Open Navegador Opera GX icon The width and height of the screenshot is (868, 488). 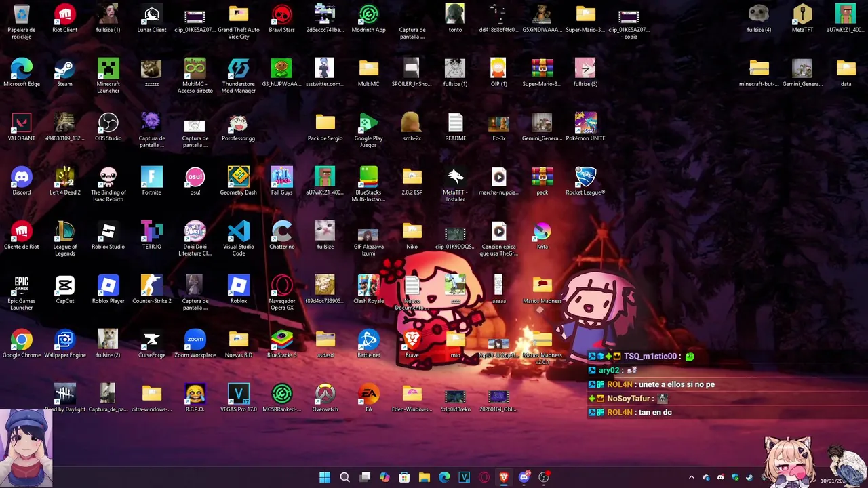coord(282,293)
